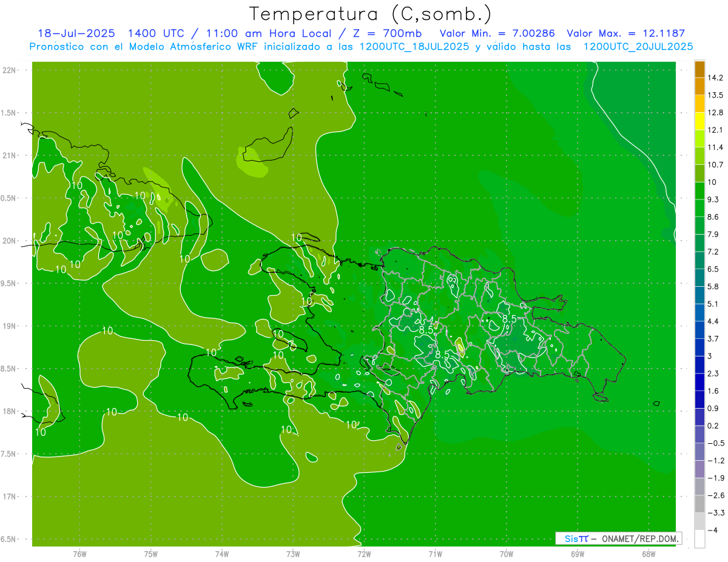
Task: Click the "-1.9" color scale value
Action: 715,478
